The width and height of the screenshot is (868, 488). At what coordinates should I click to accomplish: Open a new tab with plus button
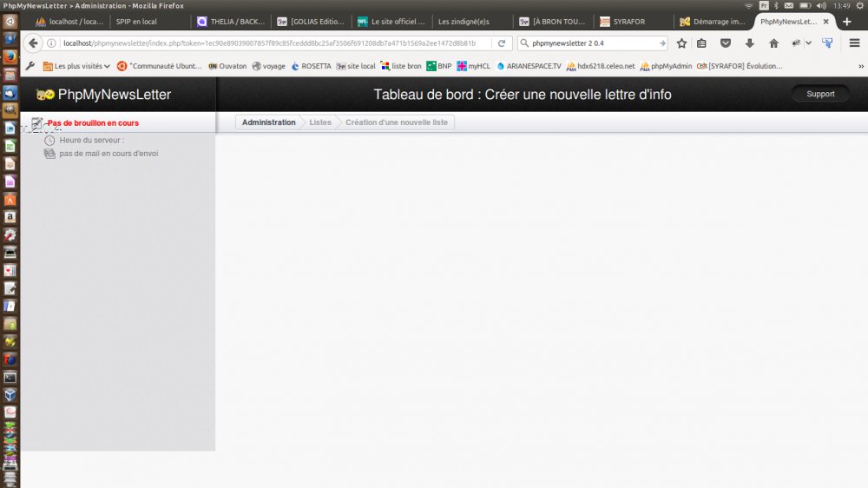coord(847,22)
